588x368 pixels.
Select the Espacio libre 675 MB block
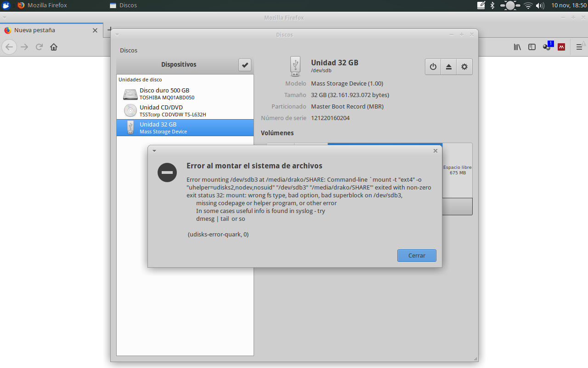tap(458, 170)
